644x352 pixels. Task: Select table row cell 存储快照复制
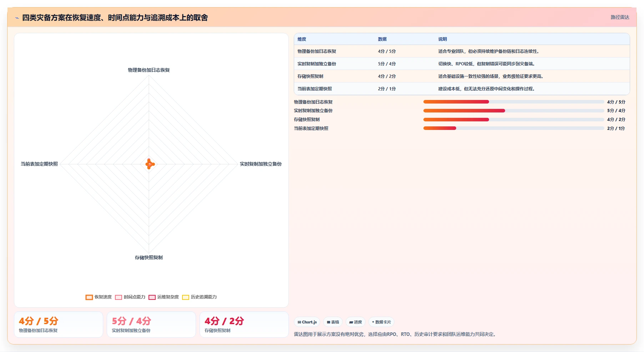pos(310,76)
